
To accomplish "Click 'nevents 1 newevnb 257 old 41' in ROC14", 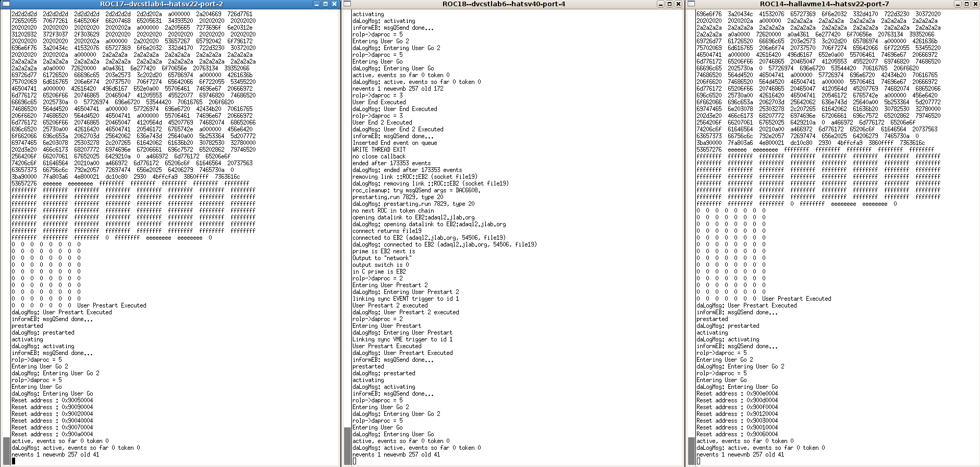I will pyautogui.click(x=740, y=454).
